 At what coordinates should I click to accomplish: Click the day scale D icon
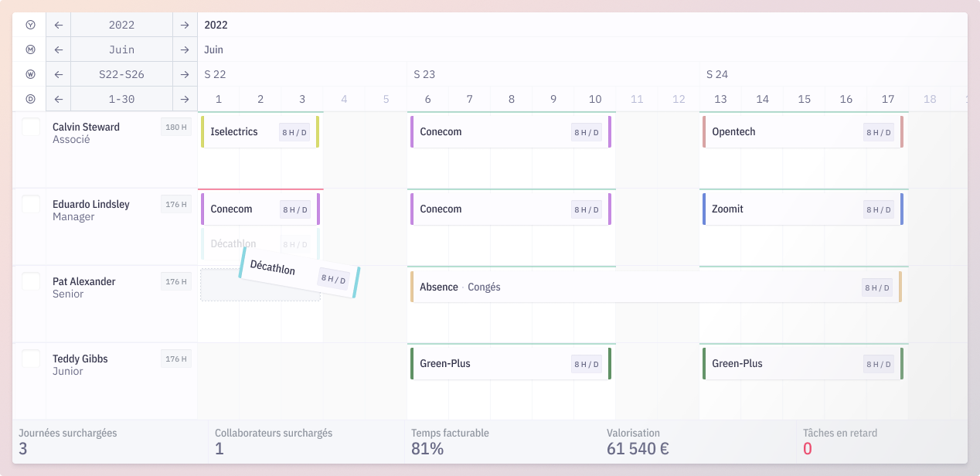click(x=31, y=99)
